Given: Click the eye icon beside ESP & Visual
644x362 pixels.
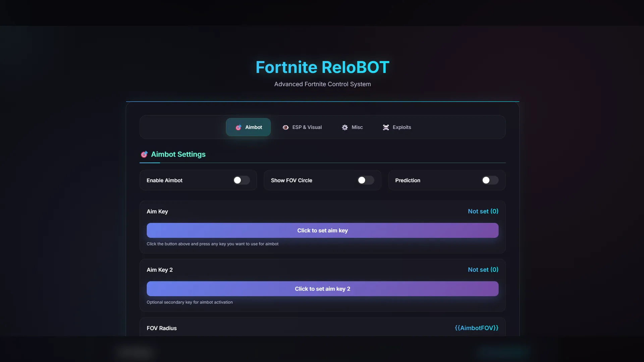Looking at the screenshot, I should [x=285, y=127].
